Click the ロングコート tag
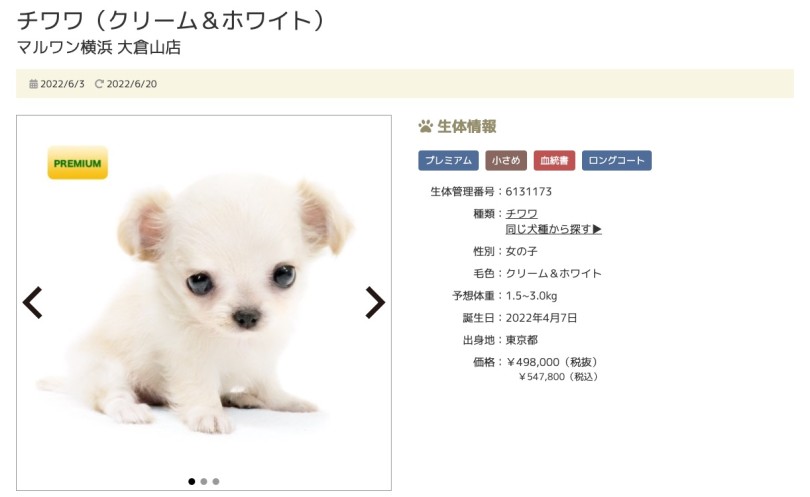This screenshot has width=810, height=497. click(x=617, y=161)
